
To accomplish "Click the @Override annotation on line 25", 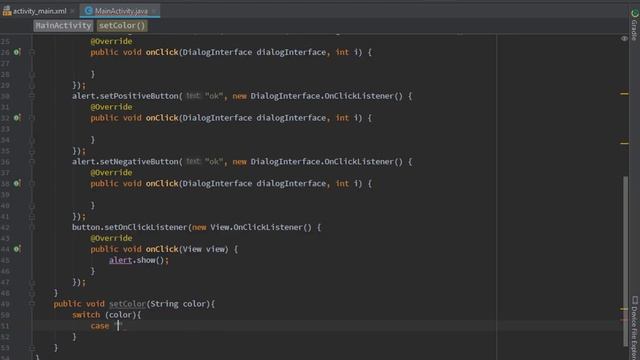I will click(111, 41).
